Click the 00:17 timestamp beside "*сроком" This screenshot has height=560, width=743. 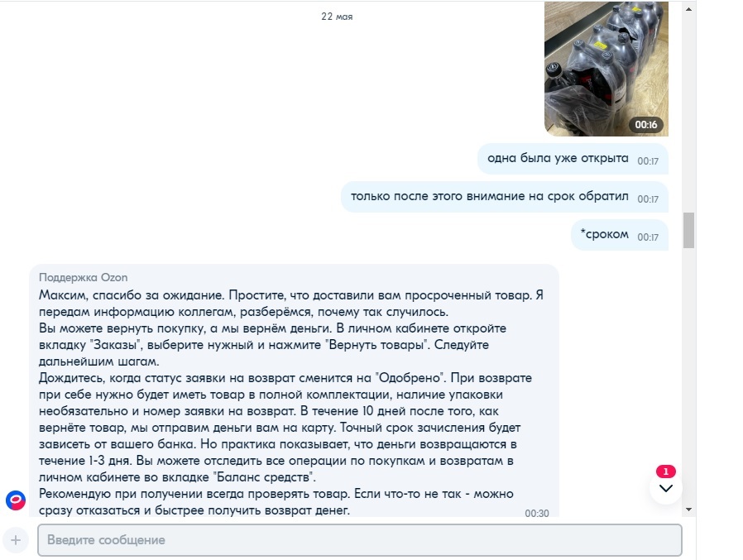[648, 237]
